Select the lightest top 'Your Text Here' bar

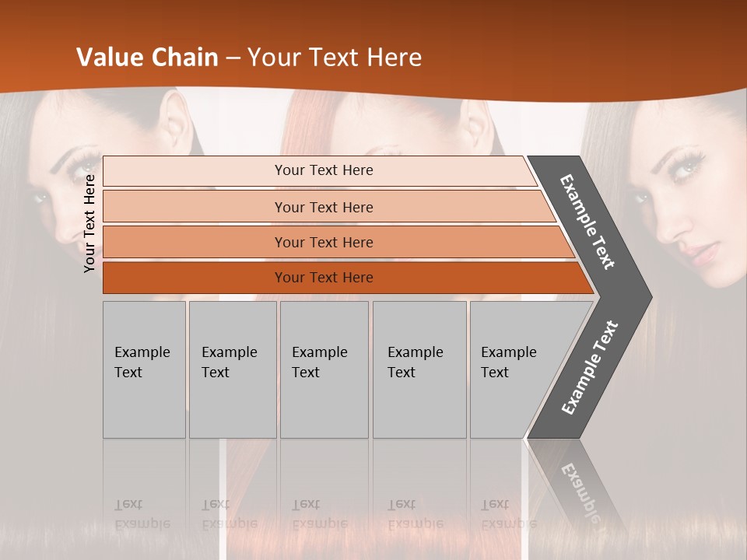point(320,171)
